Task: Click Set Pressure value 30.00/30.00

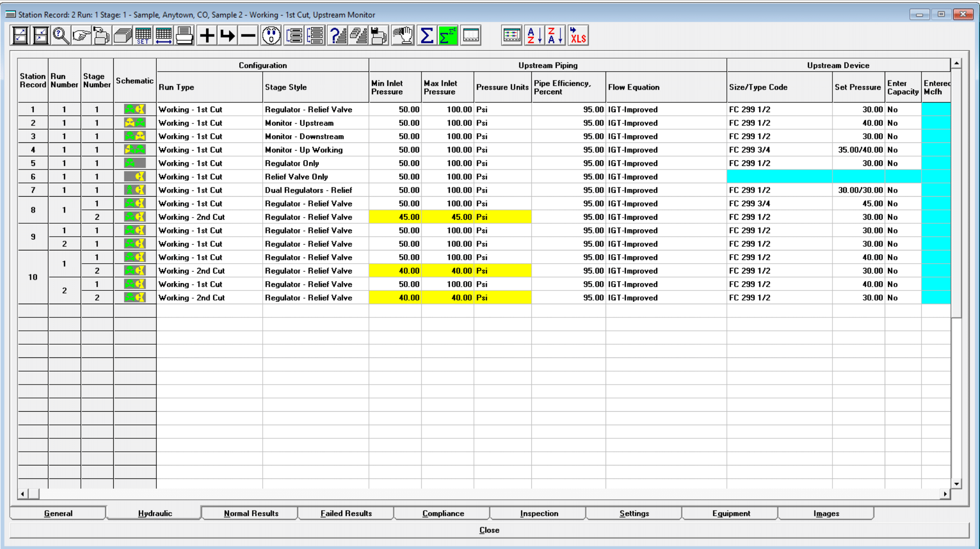Action: 859,190
